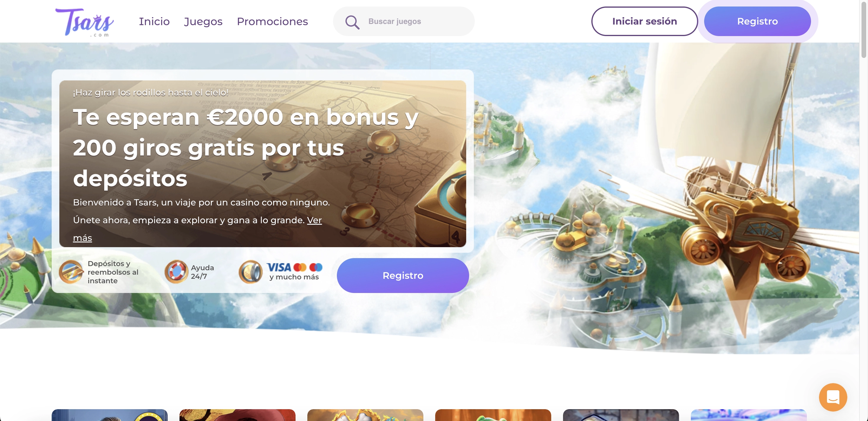The image size is (868, 421).
Task: Click the Registro button in header
Action: click(x=757, y=21)
